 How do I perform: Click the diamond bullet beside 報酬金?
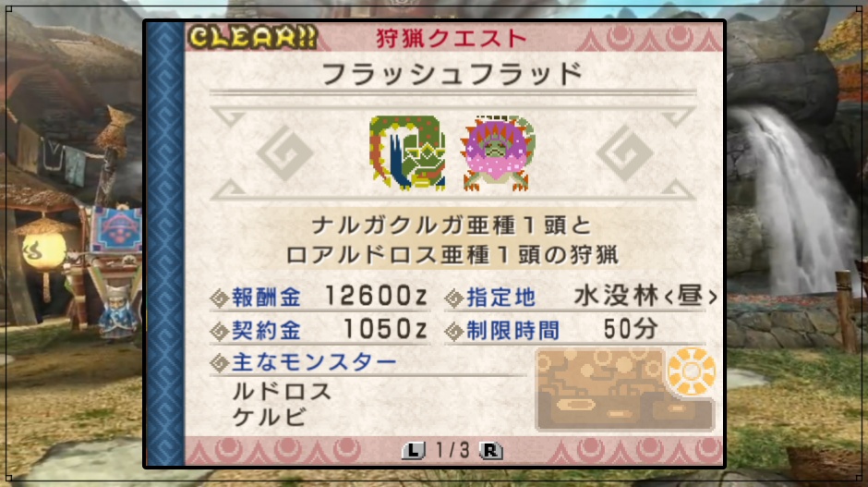coord(220,298)
